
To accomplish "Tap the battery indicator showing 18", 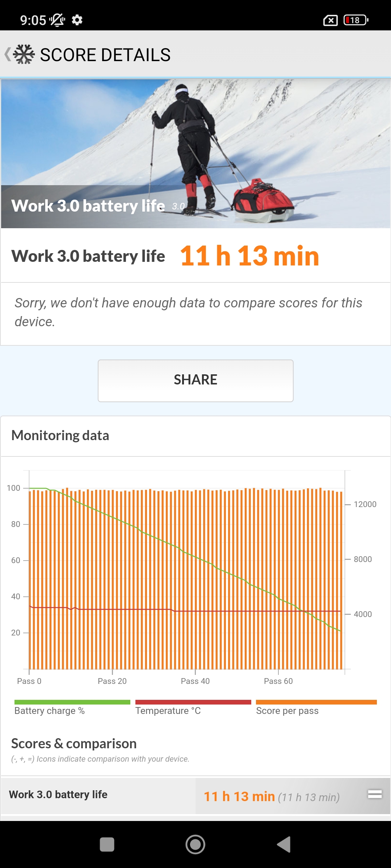I will (x=356, y=20).
